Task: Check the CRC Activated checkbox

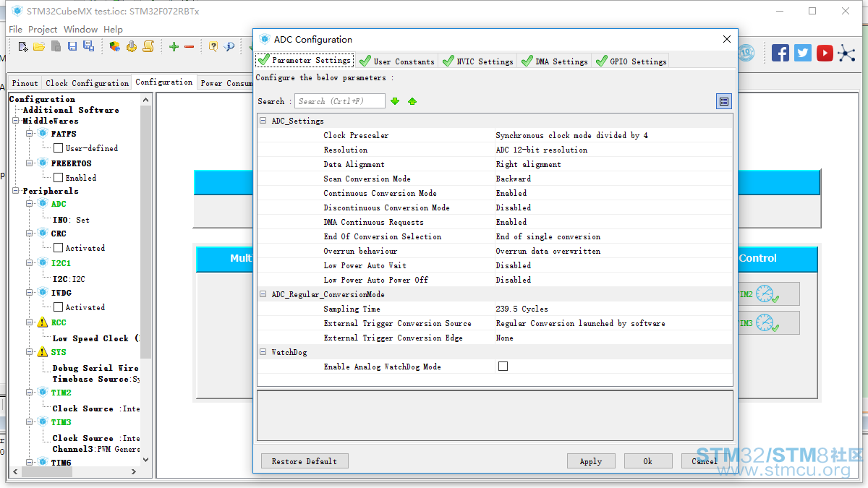Action: point(58,248)
